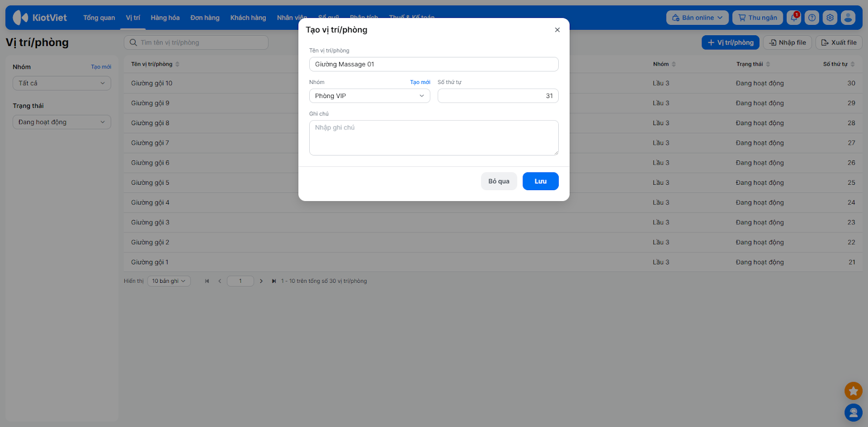Expand the Tất cả group filter

62,83
